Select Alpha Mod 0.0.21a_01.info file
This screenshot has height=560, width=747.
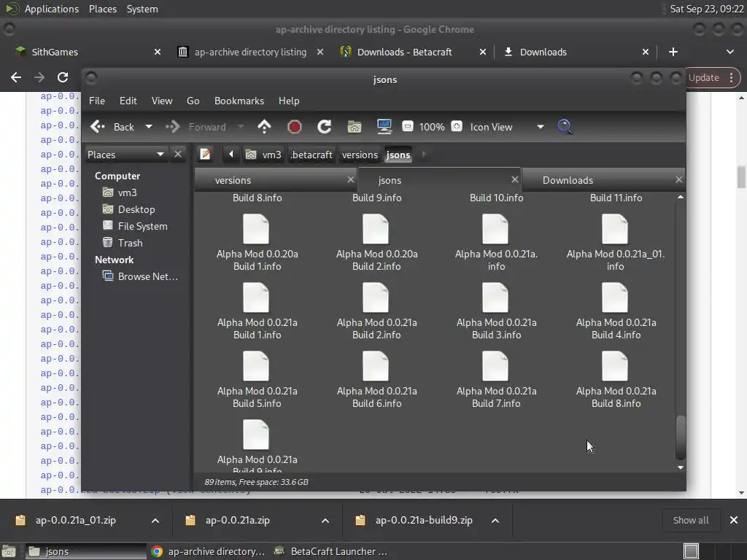(615, 243)
